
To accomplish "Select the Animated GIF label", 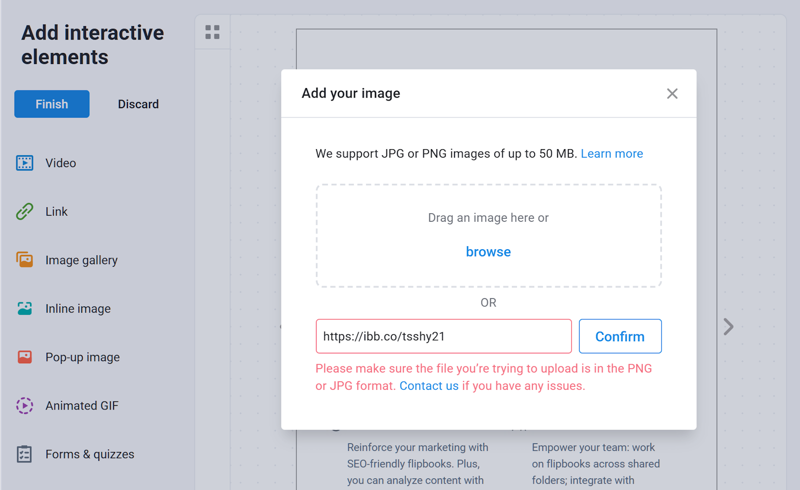I will (x=82, y=406).
